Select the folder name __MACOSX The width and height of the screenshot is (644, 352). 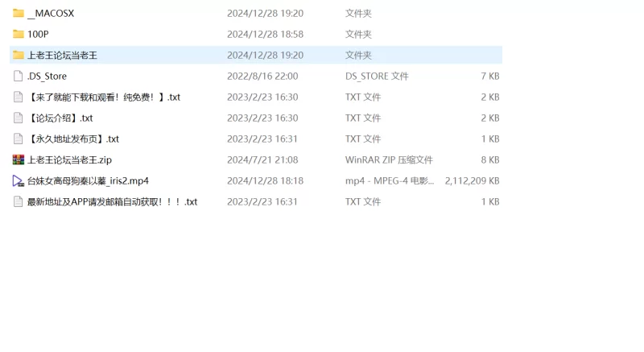coord(51,13)
